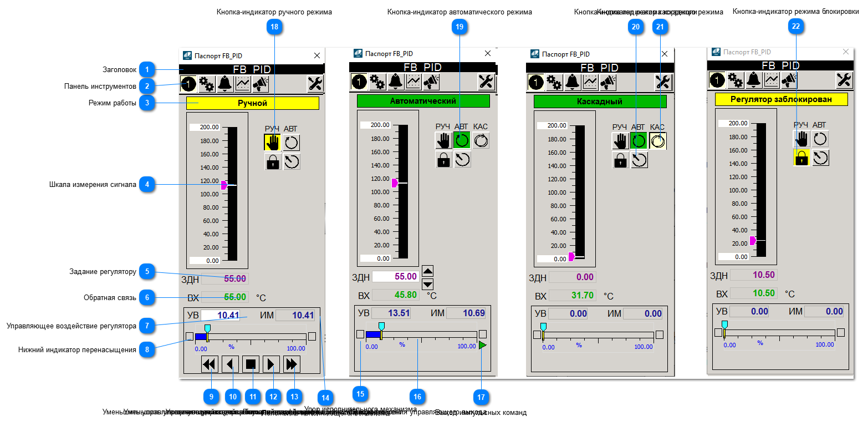Open the megaphone tab in the Автоматический window
Image resolution: width=868 pixels, height=426 pixels.
click(431, 82)
